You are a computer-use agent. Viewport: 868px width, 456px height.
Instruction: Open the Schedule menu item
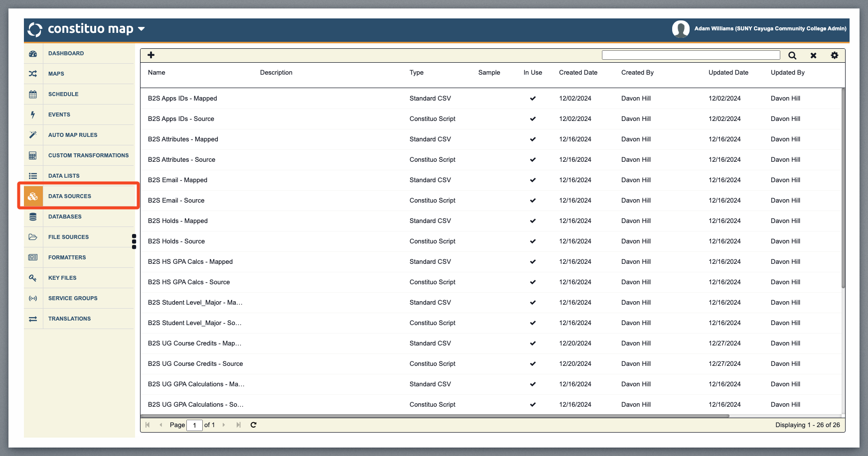click(x=63, y=94)
